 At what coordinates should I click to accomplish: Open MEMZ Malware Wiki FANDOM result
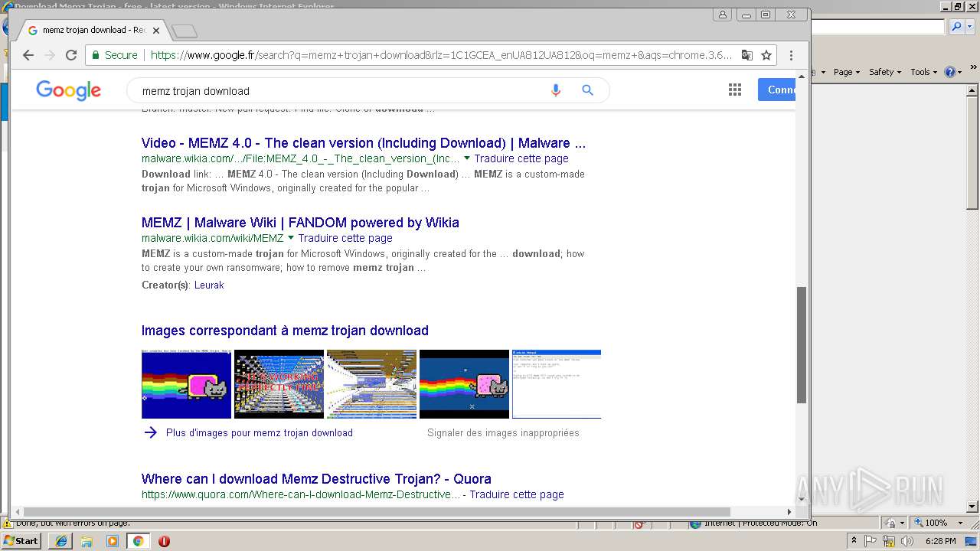pyautogui.click(x=300, y=223)
